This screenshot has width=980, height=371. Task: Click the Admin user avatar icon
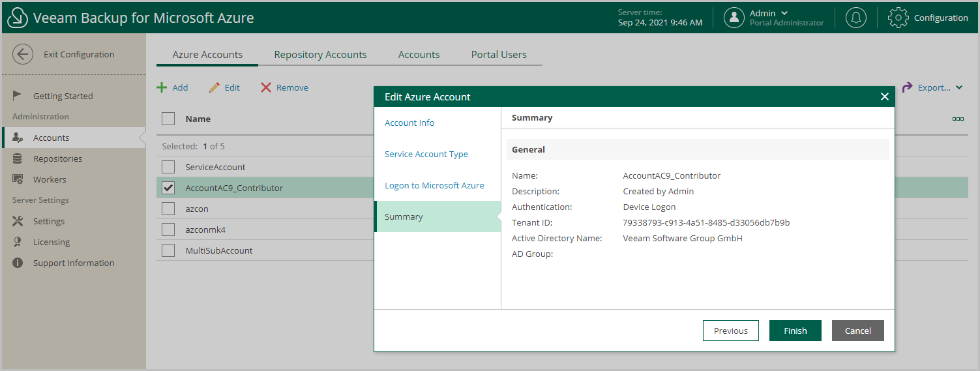tap(734, 18)
